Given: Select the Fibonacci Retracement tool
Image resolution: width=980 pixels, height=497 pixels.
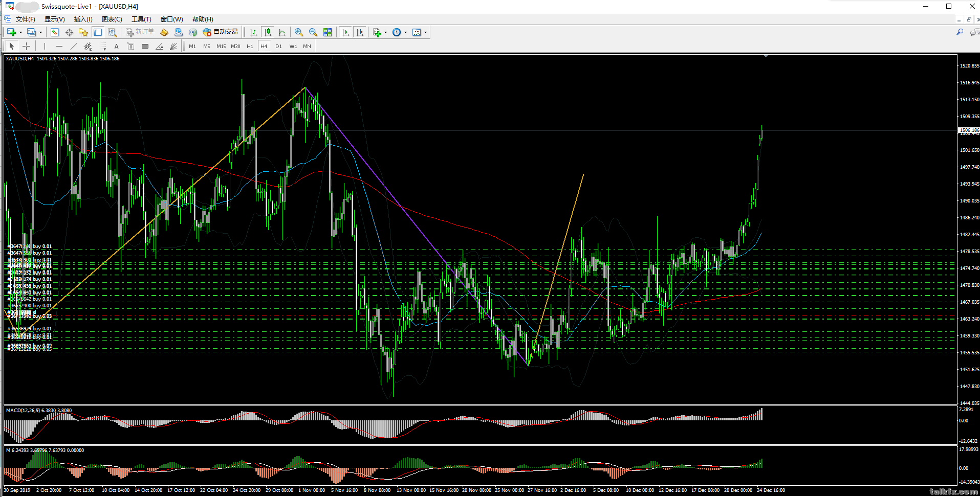Looking at the screenshot, I should [102, 46].
